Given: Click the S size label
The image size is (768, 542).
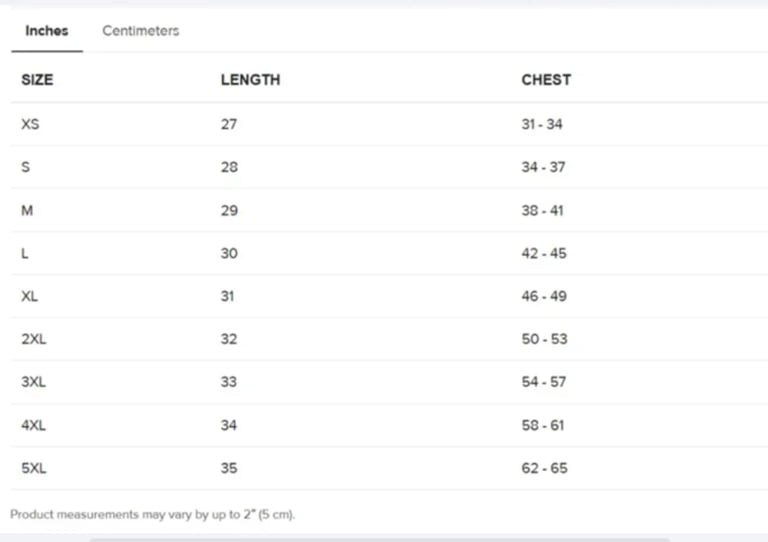Looking at the screenshot, I should coord(25,167).
